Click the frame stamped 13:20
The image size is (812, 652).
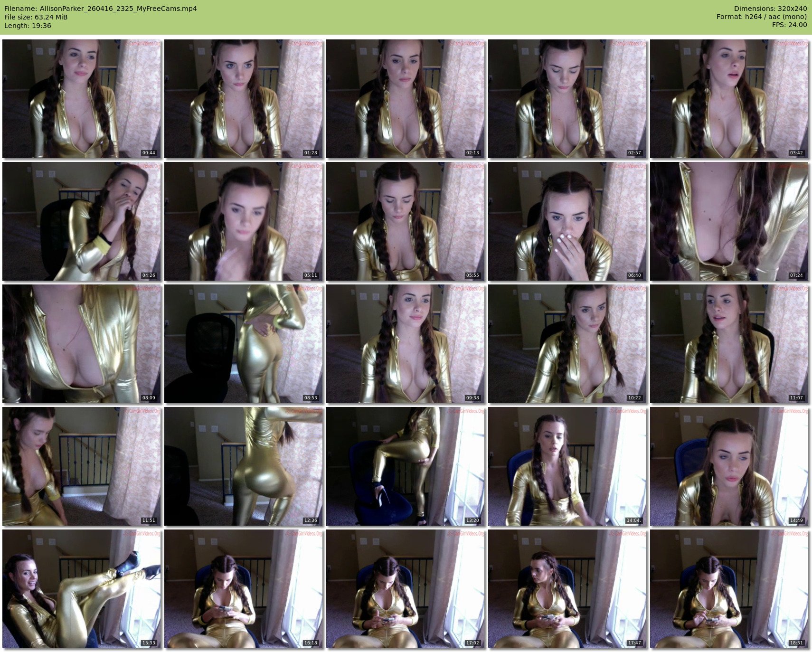(406, 466)
